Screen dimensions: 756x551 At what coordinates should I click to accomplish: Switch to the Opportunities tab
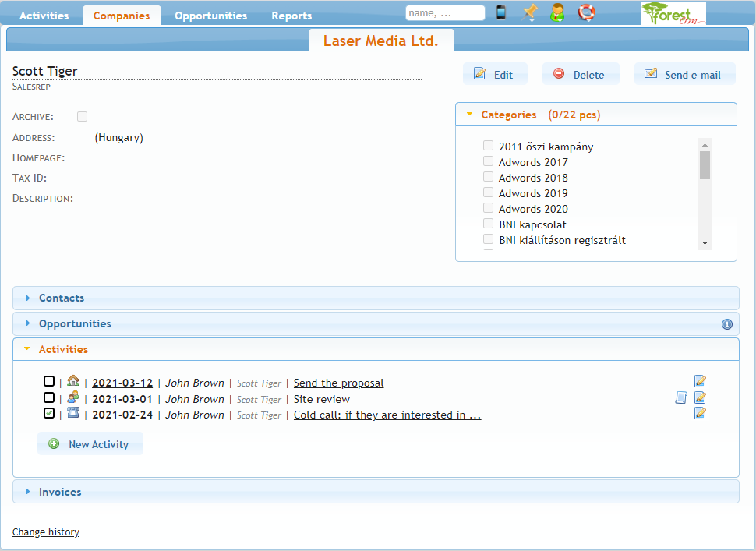click(210, 16)
